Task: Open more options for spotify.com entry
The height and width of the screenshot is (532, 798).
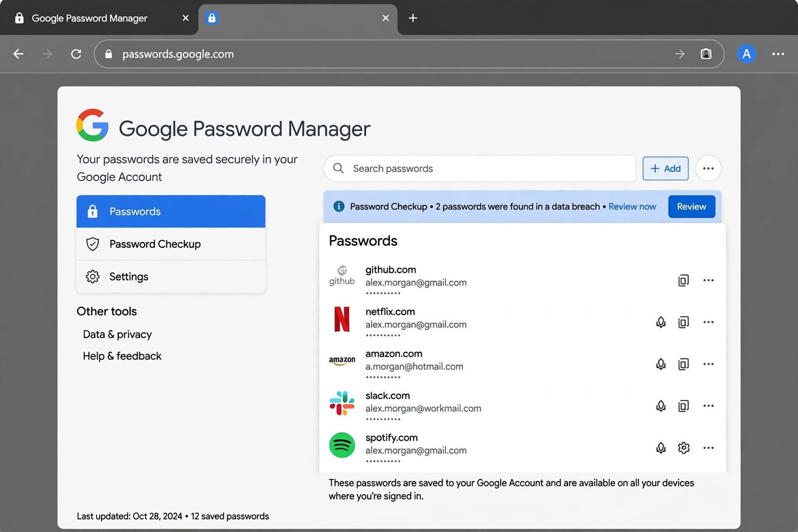Action: coord(708,448)
